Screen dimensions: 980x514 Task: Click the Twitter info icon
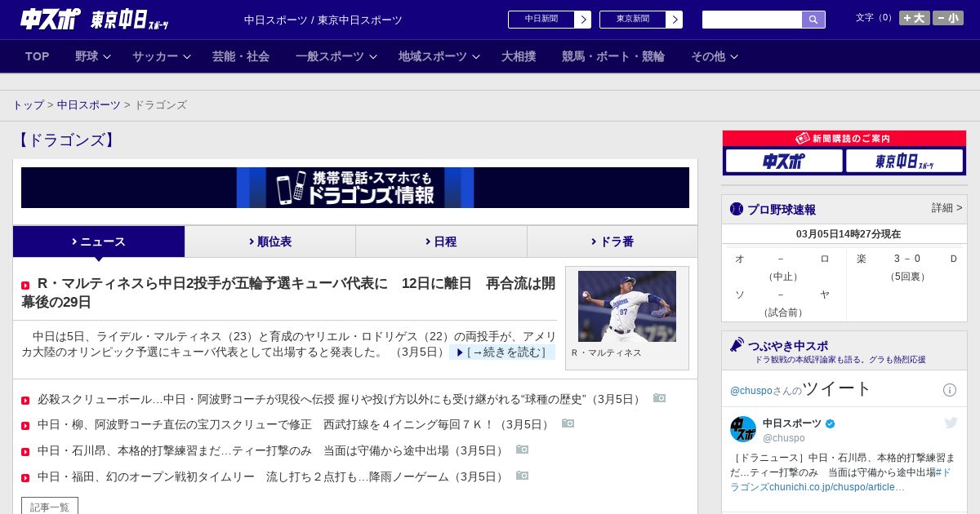coord(950,390)
